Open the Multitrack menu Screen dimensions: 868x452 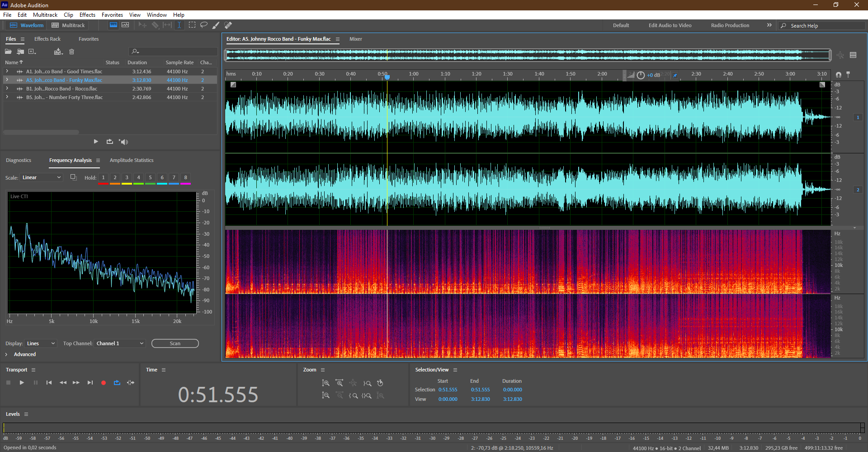point(45,15)
